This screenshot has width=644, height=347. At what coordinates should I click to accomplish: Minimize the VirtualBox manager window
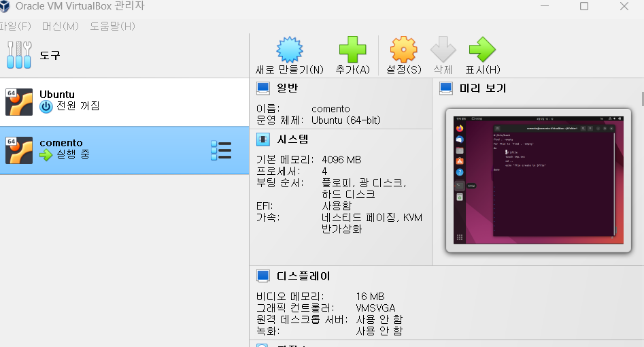pyautogui.click(x=545, y=6)
